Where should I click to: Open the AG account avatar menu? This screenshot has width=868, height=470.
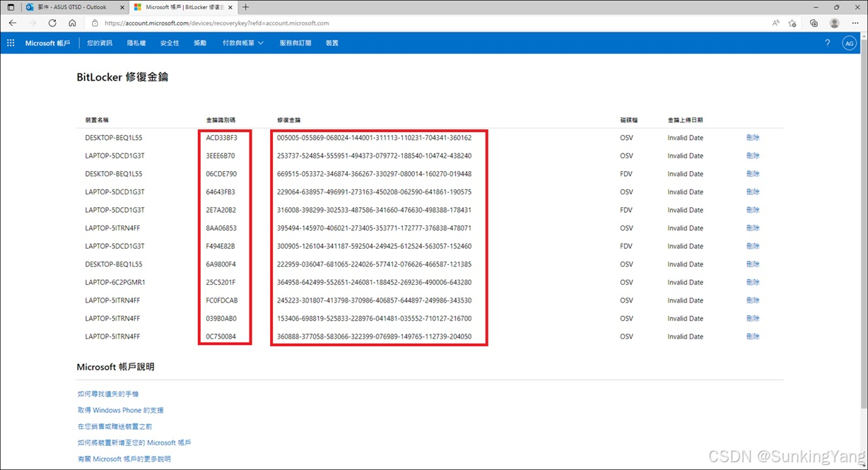point(849,43)
